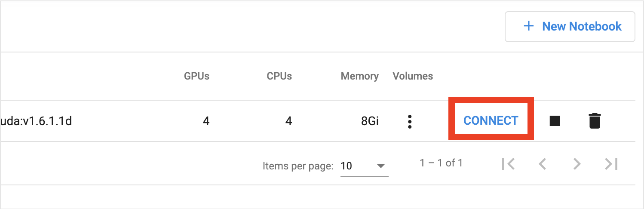The height and width of the screenshot is (209, 644).
Task: Open the Volumes three-dot menu
Action: pos(410,121)
